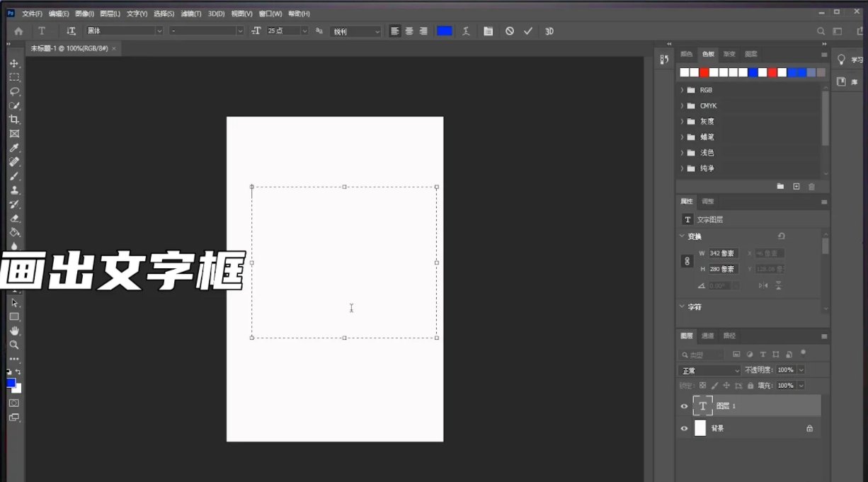868x482 pixels.
Task: Click the 3D icon in the options bar
Action: [x=549, y=31]
